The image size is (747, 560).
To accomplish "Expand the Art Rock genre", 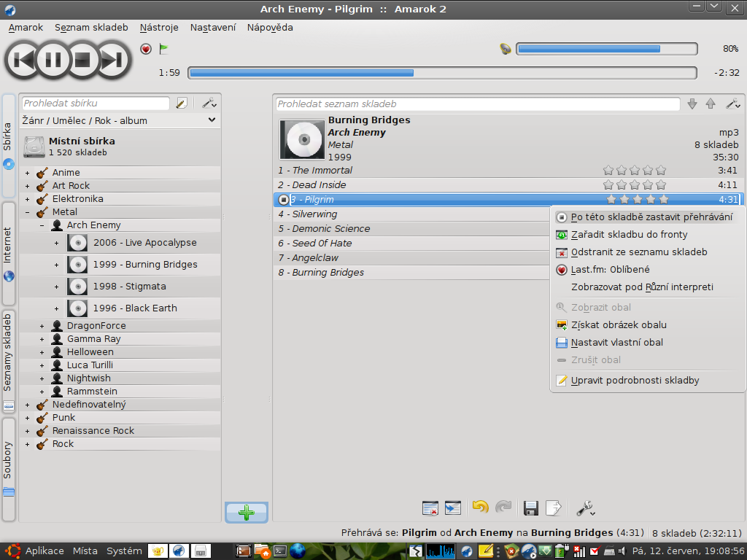I will [x=27, y=186].
